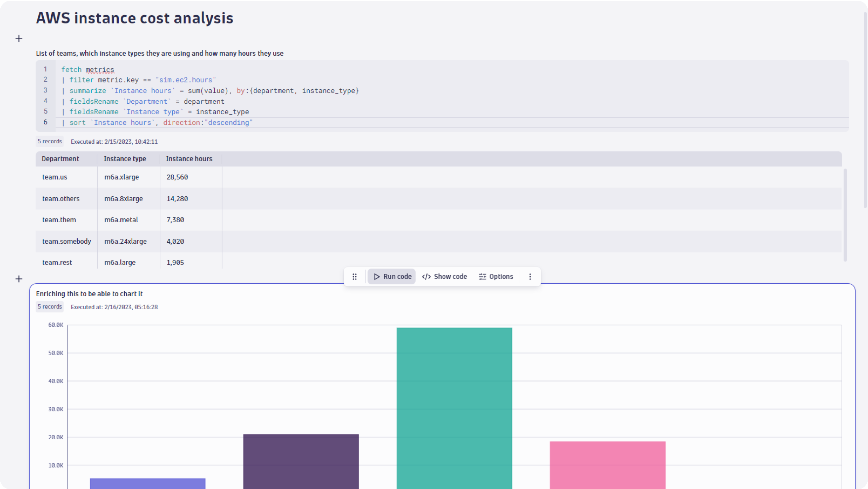This screenshot has width=868, height=489.
Task: Open the three-dot more actions menu
Action: click(x=530, y=276)
